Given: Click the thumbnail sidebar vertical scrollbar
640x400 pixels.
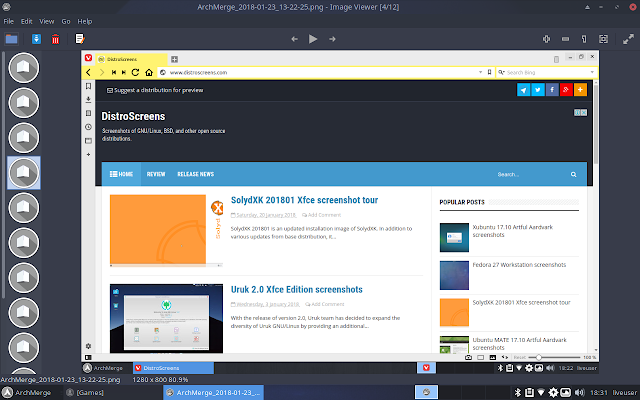Looking at the screenshot, I should pos(3,176).
